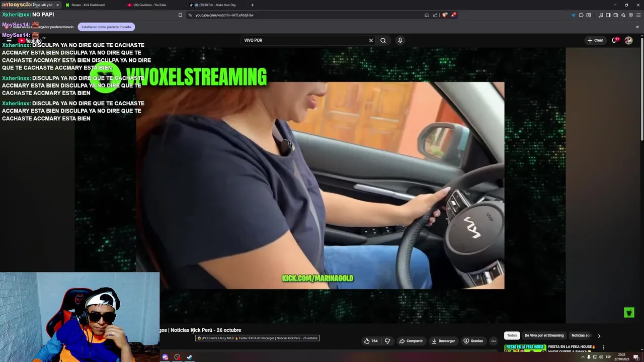Toggle the browser sidebar panel

(608, 15)
